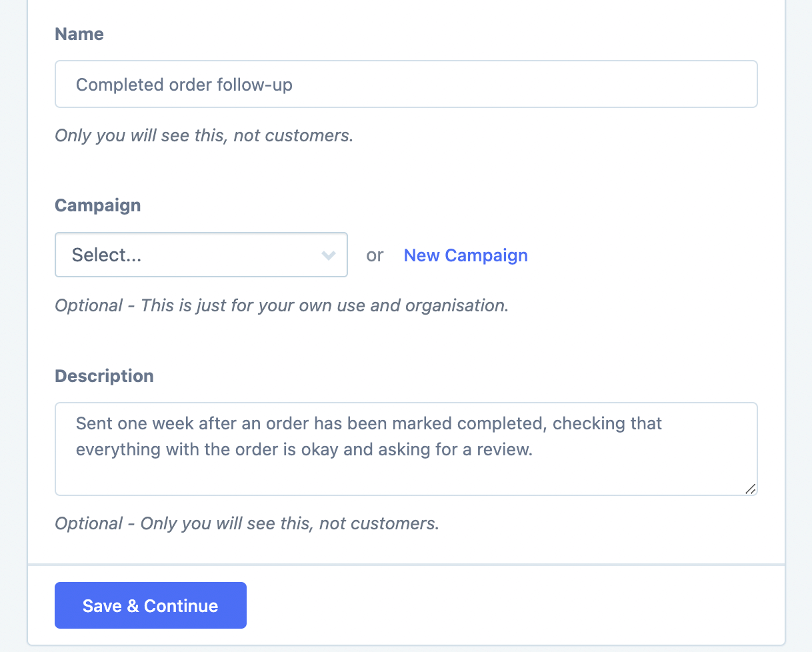The width and height of the screenshot is (812, 652).
Task: Click the Select... placeholder text
Action: [x=105, y=255]
